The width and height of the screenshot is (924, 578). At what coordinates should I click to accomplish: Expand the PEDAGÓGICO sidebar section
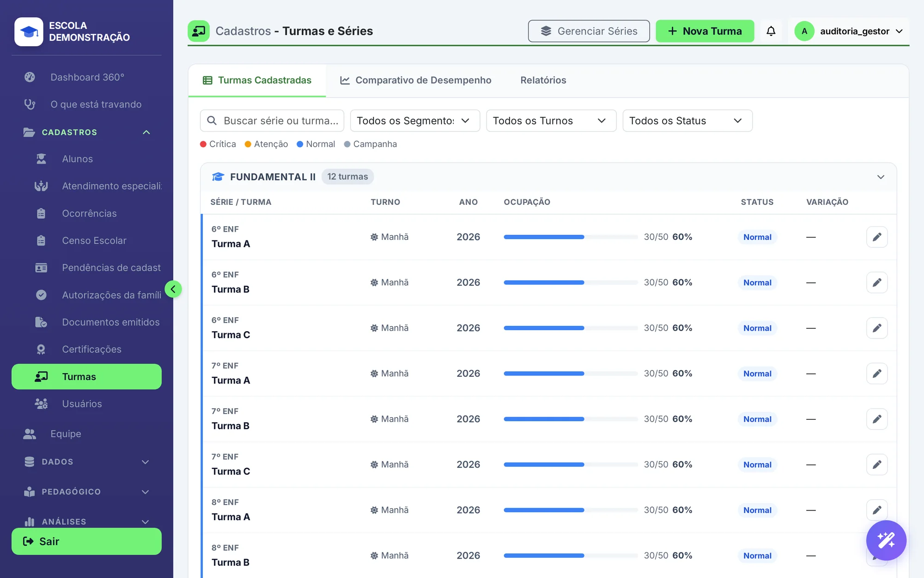[86, 492]
